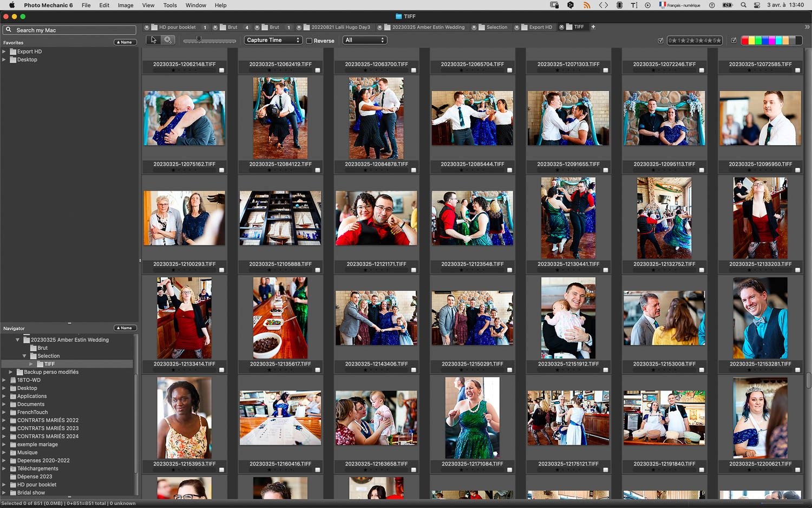This screenshot has width=812, height=508.
Task: Filter by 5 star rating
Action: [x=716, y=41]
